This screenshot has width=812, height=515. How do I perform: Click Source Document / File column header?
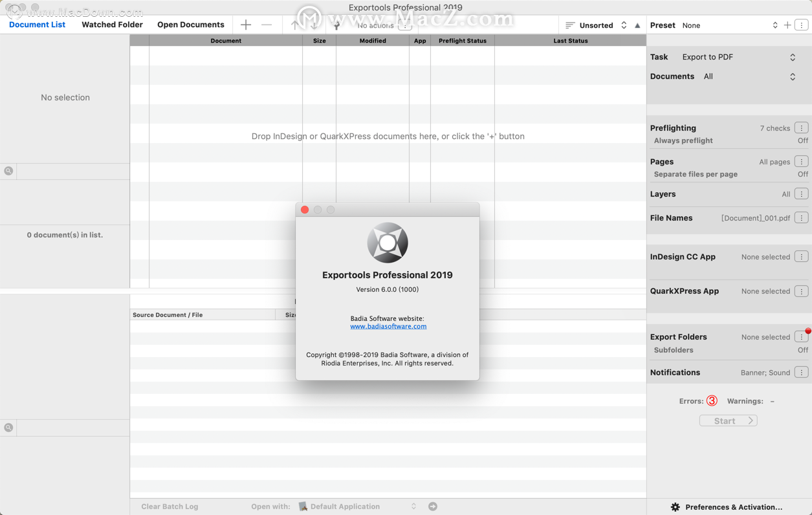(x=203, y=314)
